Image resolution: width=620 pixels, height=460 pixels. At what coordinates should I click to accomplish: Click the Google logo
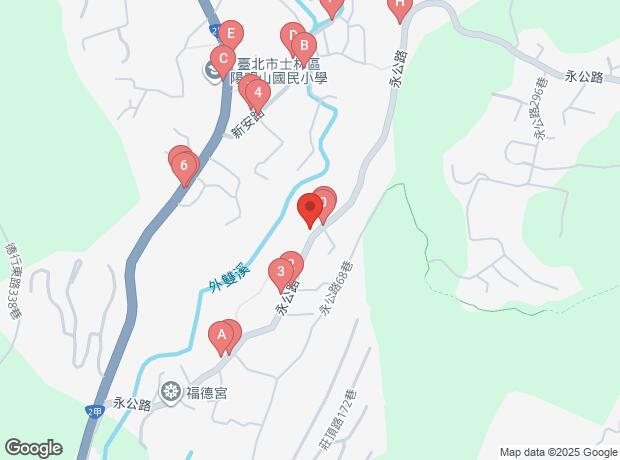tap(34, 448)
